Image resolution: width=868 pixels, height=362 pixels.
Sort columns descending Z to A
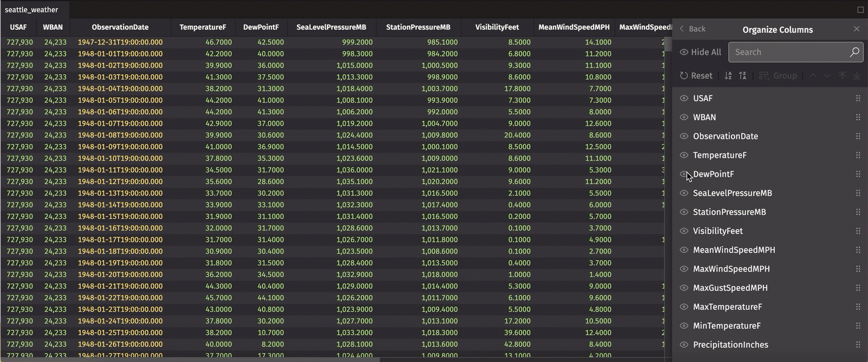click(x=743, y=76)
